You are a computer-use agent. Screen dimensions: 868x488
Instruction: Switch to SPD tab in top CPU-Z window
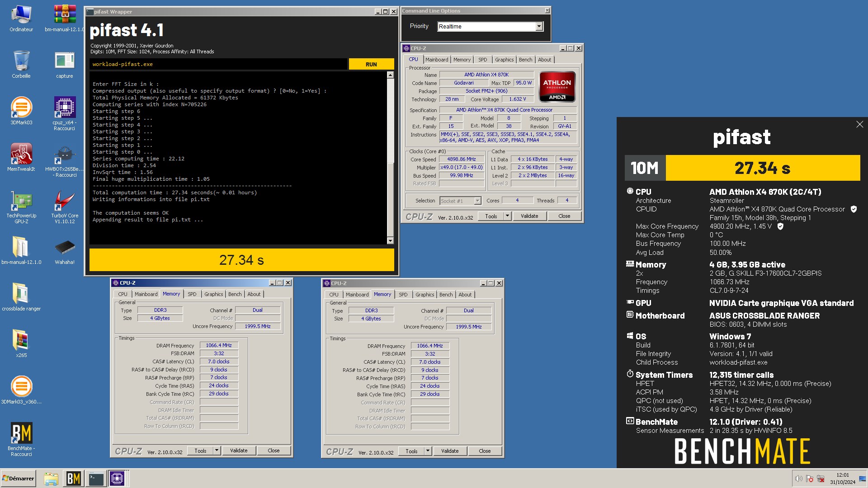click(x=483, y=60)
